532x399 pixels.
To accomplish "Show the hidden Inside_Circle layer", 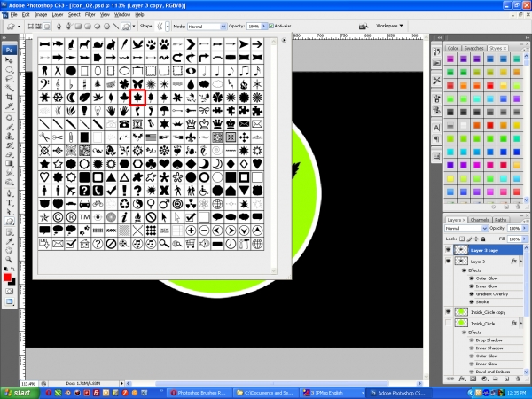I will [448, 323].
